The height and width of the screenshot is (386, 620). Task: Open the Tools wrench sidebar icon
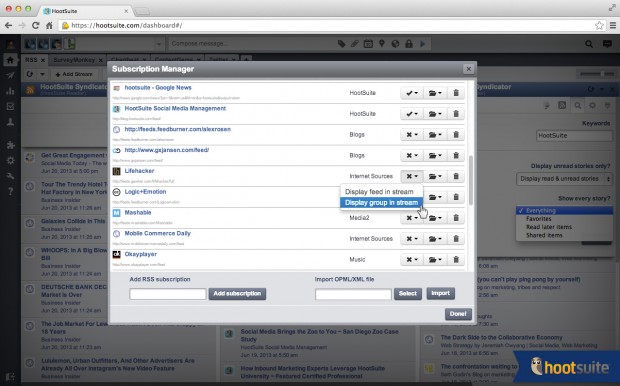pos(10,176)
